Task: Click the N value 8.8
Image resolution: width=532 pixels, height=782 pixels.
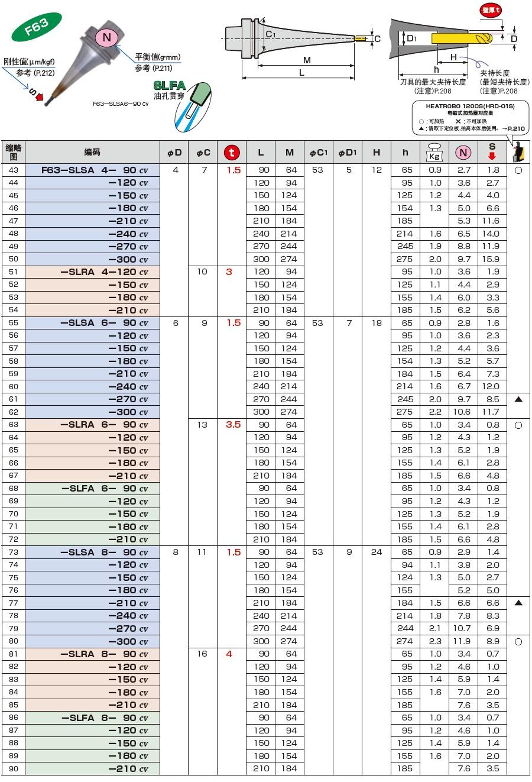Action: 464,247
